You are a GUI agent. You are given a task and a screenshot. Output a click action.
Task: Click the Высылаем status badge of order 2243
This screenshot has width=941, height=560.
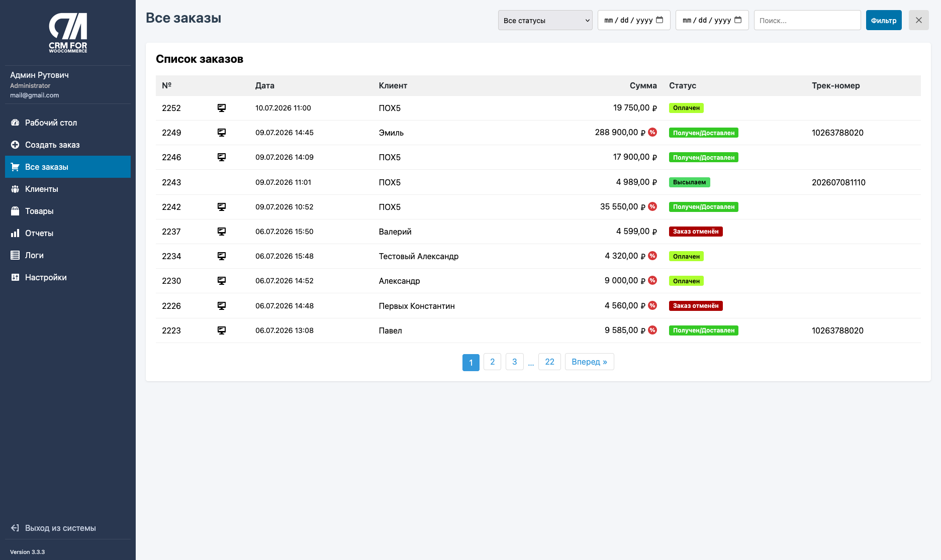690,182
